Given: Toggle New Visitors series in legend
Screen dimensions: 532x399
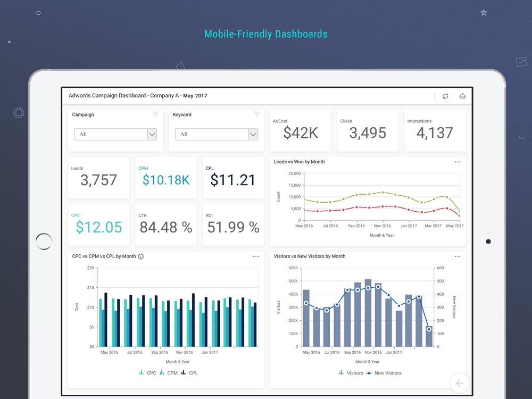Looking at the screenshot, I should pos(384,373).
